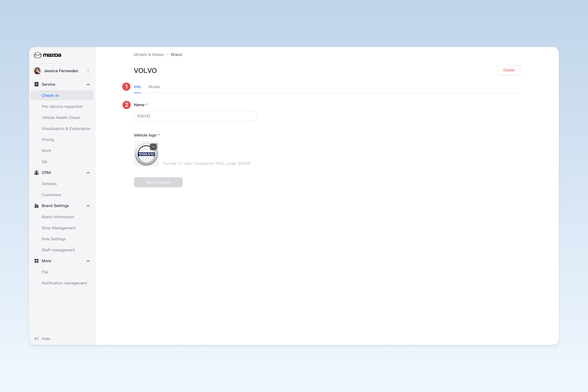
Task: Switch to the Model tab
Action: coord(154,87)
